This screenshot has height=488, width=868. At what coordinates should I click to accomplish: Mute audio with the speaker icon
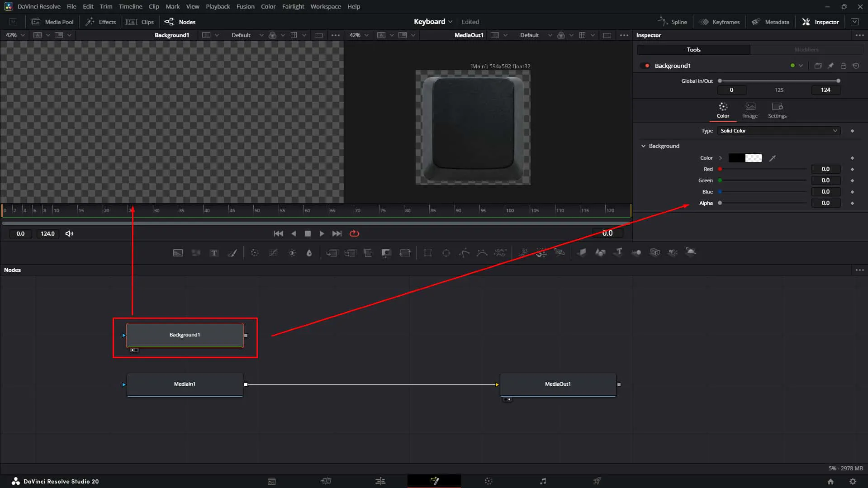pos(69,233)
